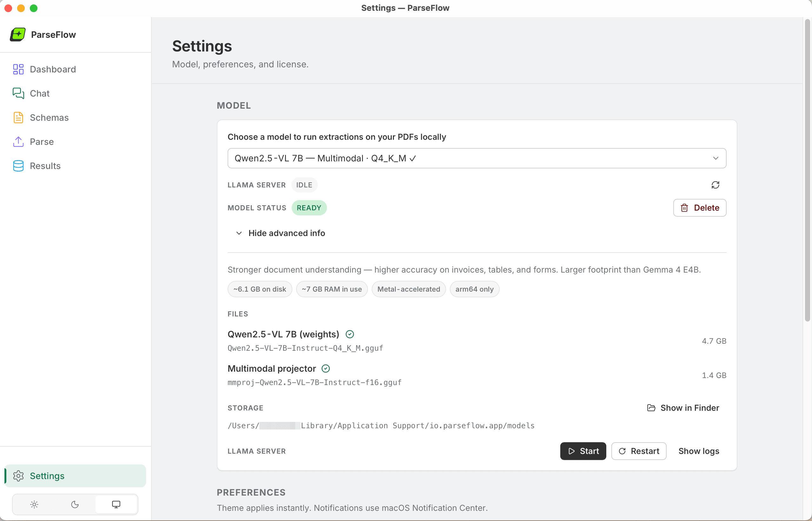Click the 4.7 GB file size

click(x=714, y=341)
